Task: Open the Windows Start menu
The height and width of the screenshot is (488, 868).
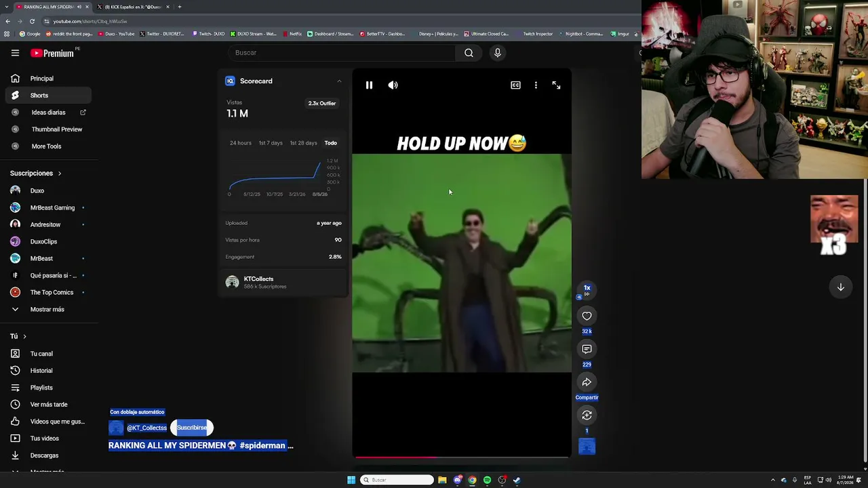Action: (x=351, y=480)
